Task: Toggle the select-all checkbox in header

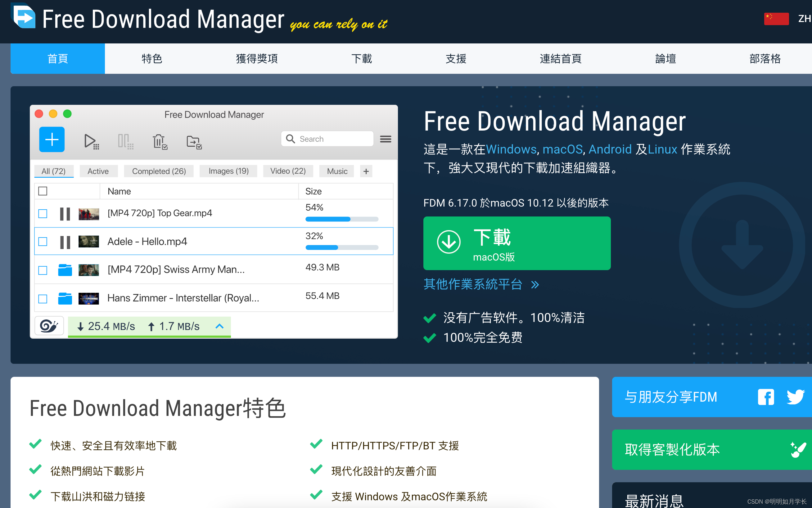Action: (43, 191)
